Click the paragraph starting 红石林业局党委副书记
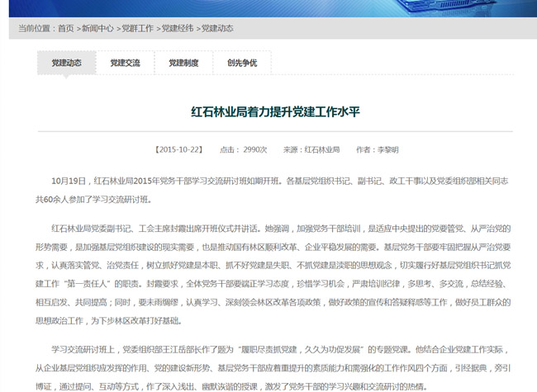The width and height of the screenshot is (537, 392). tap(273, 275)
